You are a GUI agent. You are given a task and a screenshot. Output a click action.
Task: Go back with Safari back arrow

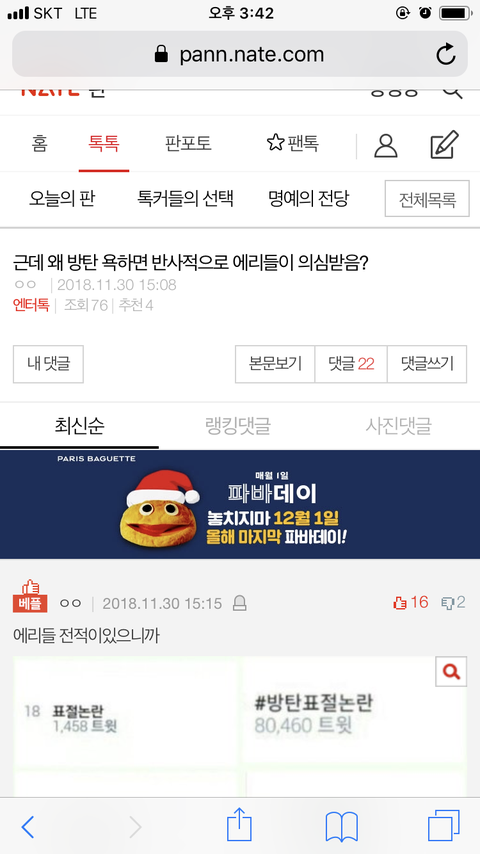click(x=28, y=827)
